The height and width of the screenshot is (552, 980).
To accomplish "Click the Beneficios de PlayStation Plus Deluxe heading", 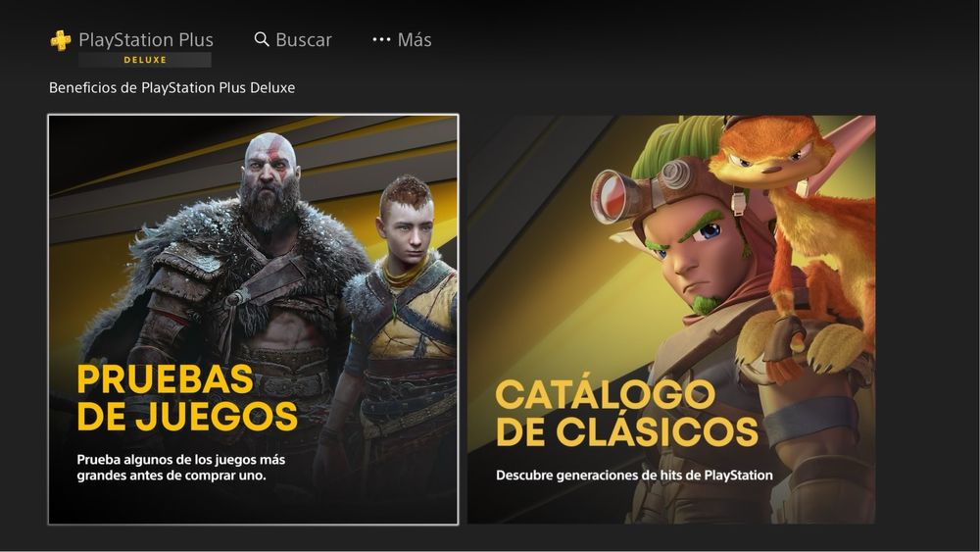I will click(171, 87).
